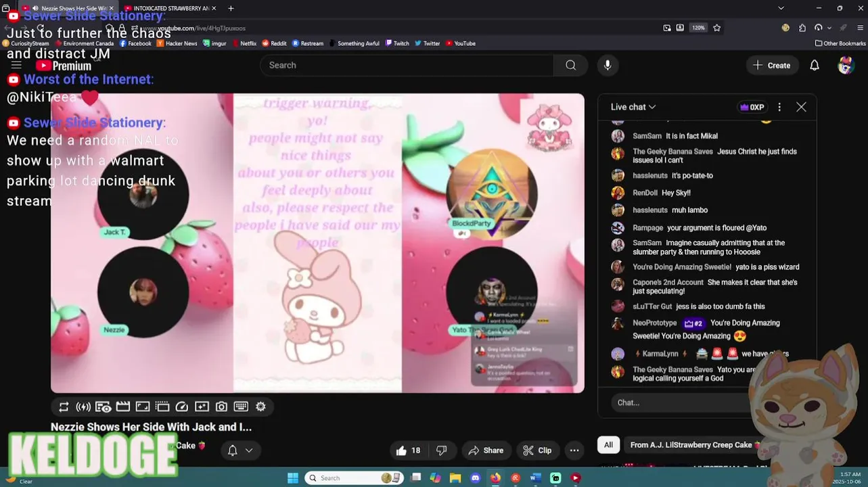Open the Reddit bookmark
The image size is (868, 487).
(274, 43)
